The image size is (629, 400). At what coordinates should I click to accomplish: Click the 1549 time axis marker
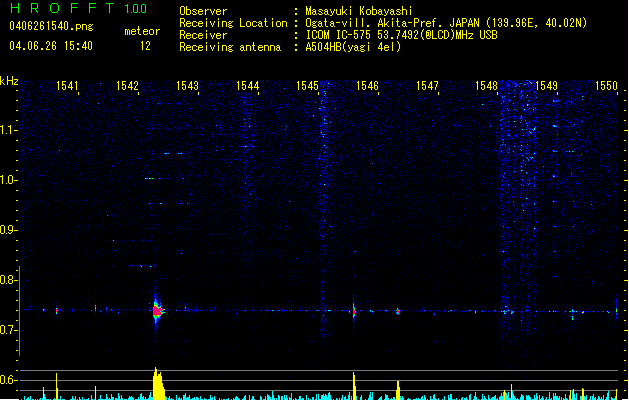[546, 86]
